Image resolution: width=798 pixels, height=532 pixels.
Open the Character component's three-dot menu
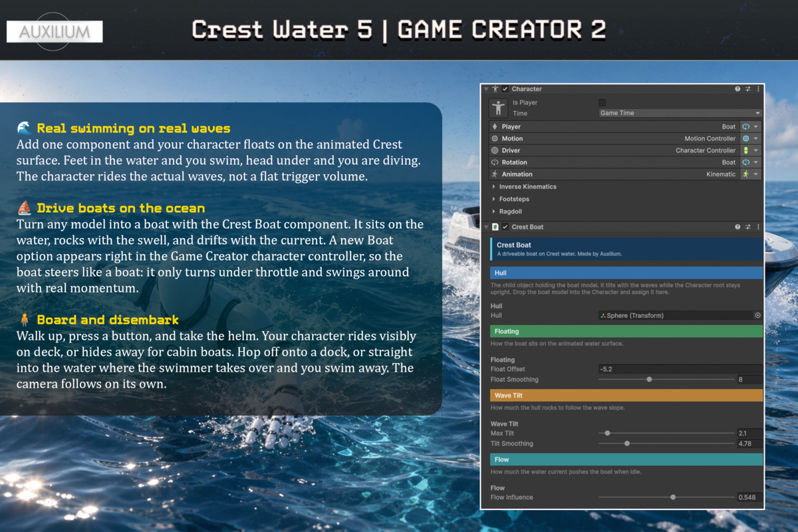click(758, 89)
